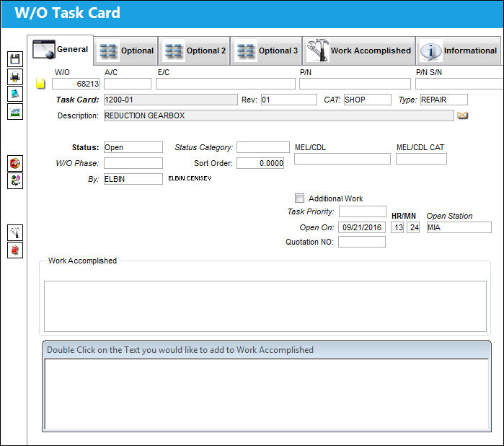Click the info bubble icon on Informational tab
Image resolution: width=504 pixels, height=446 pixels.
[x=430, y=51]
